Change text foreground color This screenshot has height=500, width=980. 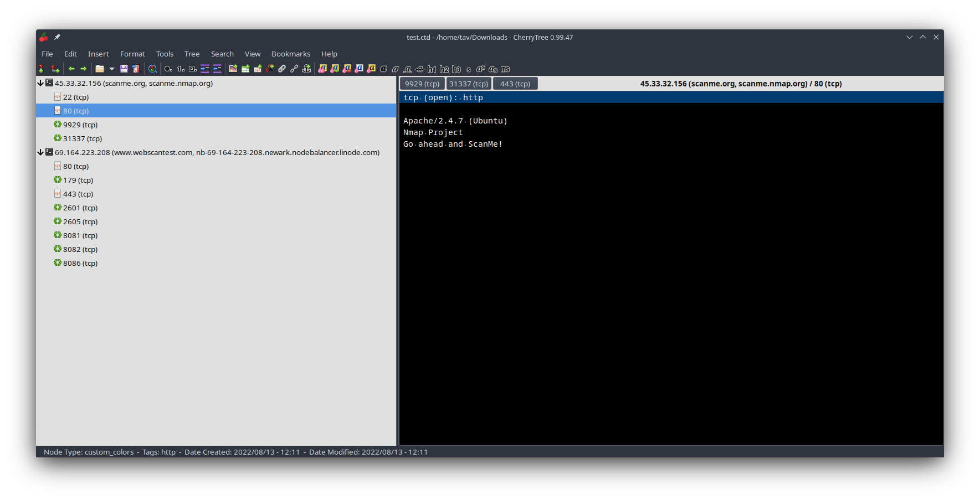pos(359,69)
